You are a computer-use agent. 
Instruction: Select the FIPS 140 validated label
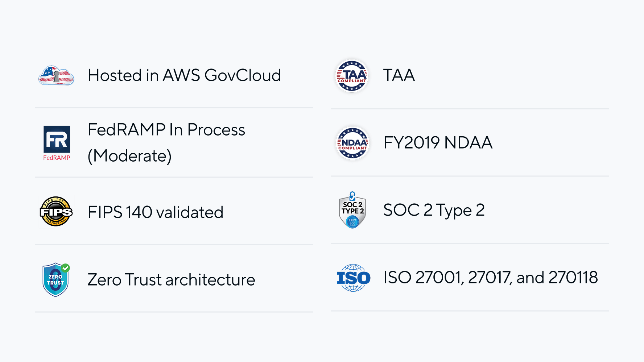pyautogui.click(x=156, y=212)
